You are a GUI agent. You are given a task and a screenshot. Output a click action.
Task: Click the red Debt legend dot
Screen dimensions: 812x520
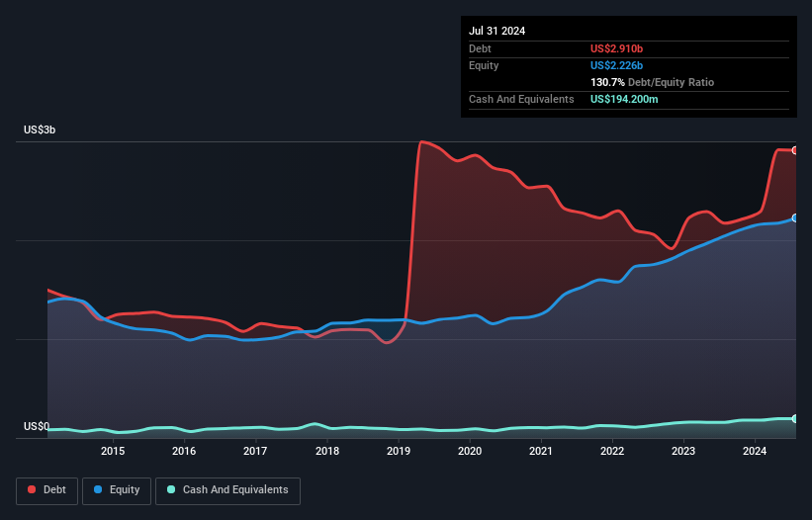pyautogui.click(x=32, y=489)
